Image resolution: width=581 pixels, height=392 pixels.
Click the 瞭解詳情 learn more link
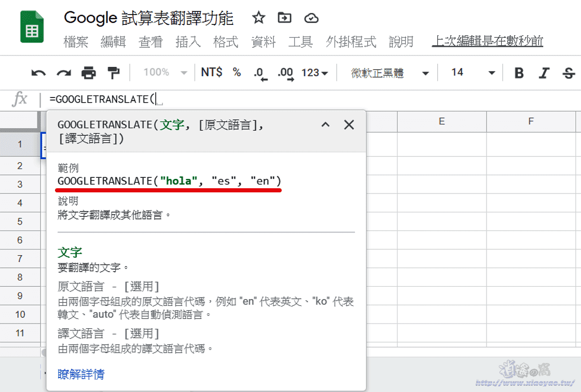coord(81,374)
